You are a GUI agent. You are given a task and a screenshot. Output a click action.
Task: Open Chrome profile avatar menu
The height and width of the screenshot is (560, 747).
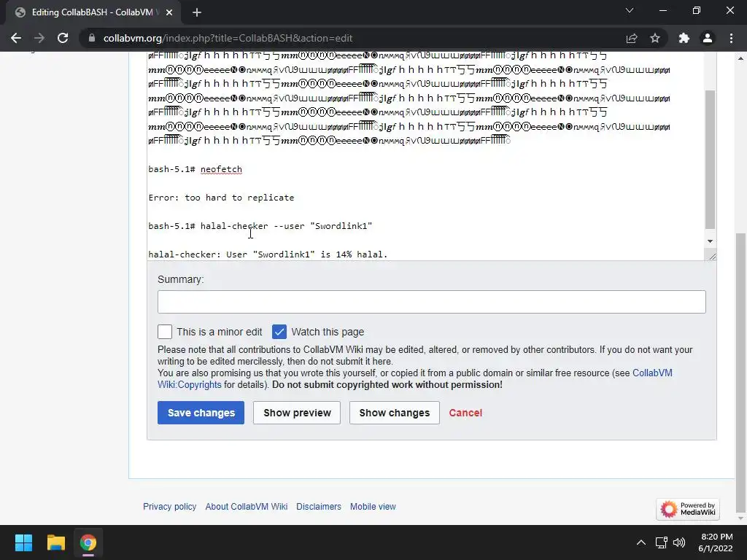[x=708, y=38]
